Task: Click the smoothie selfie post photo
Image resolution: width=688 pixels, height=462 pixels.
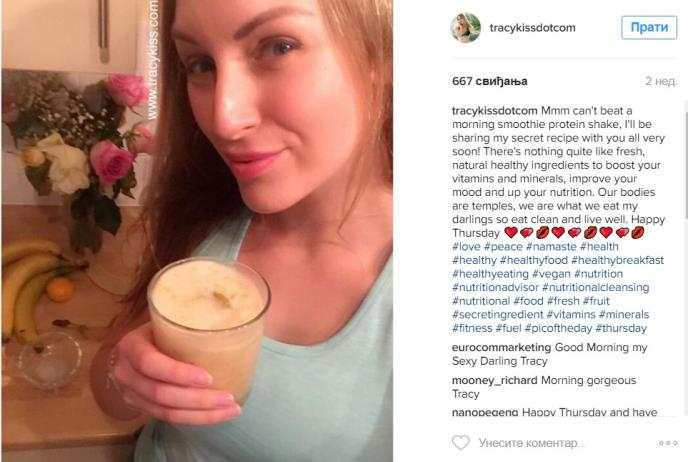Action: pyautogui.click(x=197, y=231)
